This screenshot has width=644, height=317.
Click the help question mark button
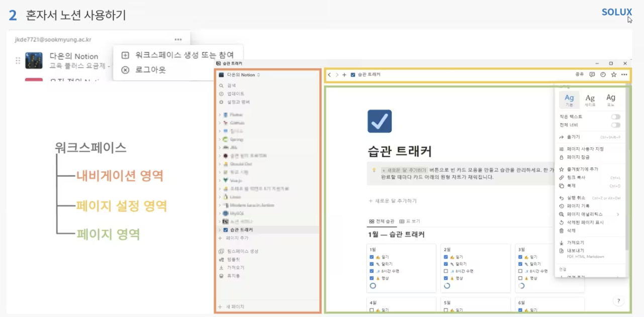[618, 301]
